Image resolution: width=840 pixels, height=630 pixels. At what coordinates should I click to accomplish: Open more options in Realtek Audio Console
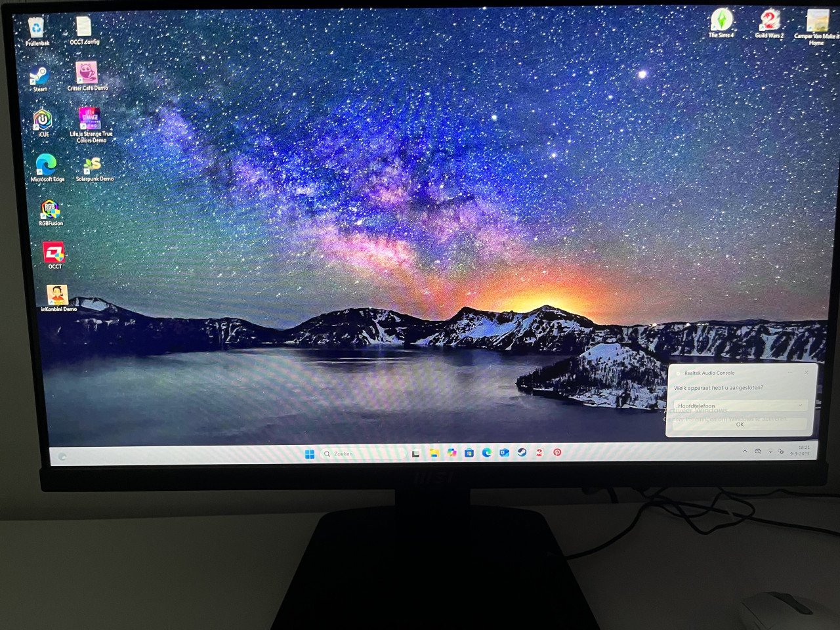[790, 372]
